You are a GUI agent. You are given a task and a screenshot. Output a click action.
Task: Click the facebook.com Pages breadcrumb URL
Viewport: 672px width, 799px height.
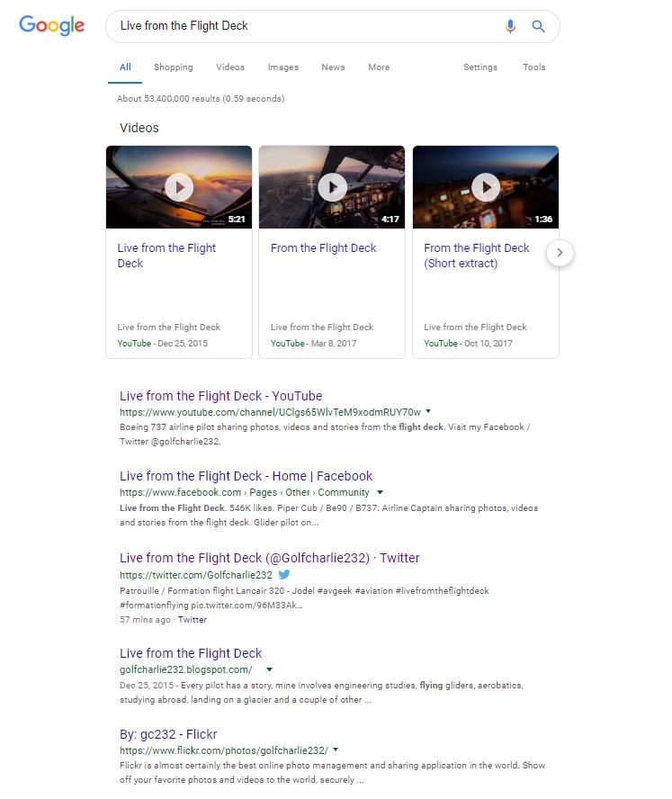[x=245, y=492]
